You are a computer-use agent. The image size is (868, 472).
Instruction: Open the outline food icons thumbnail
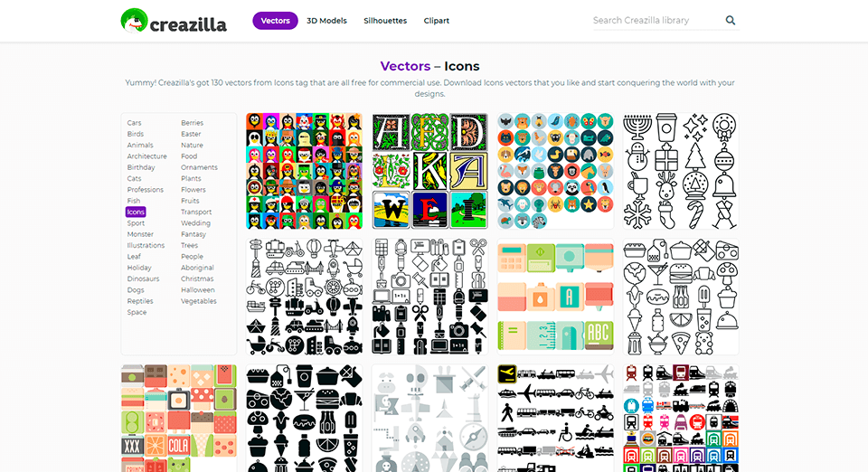[681, 297]
